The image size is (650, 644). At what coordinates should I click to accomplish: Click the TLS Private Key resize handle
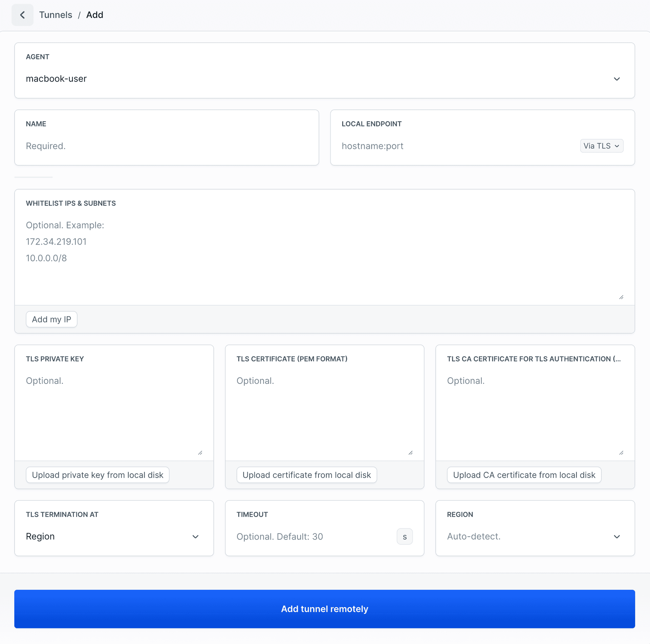tap(200, 453)
